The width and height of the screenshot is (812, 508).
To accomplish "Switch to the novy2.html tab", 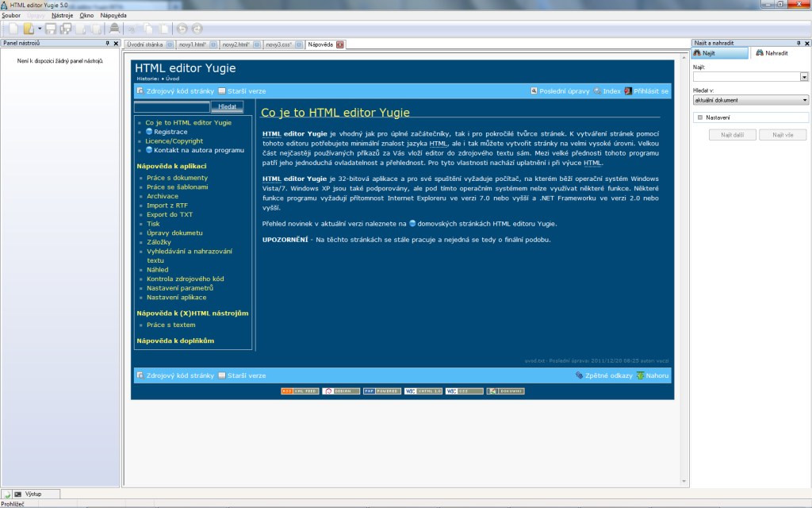I will pos(236,44).
